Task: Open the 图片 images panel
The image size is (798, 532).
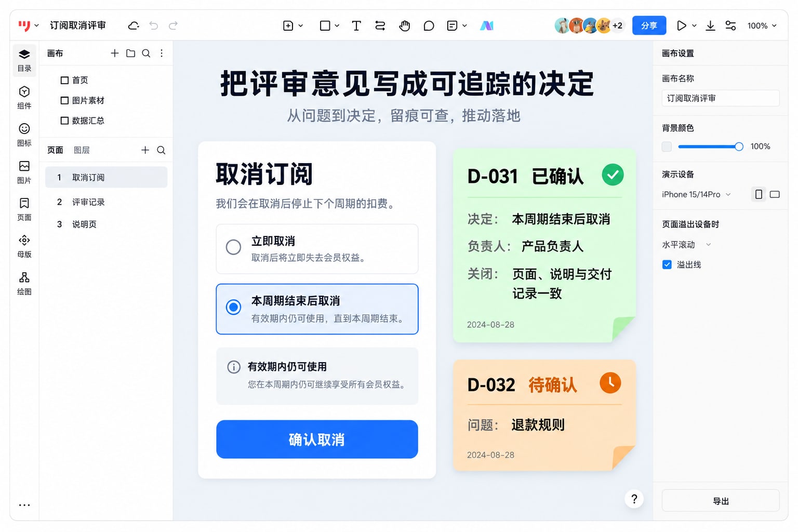Action: click(24, 172)
